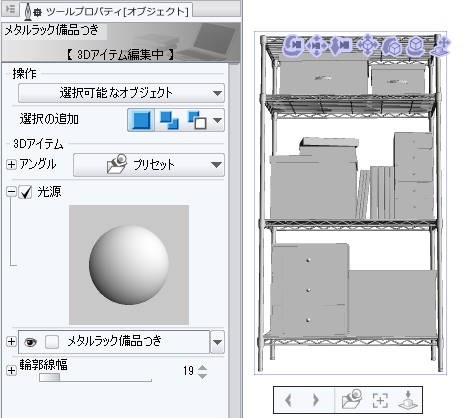Click the camera rotate manipulator icon
The image size is (466, 418).
294,45
